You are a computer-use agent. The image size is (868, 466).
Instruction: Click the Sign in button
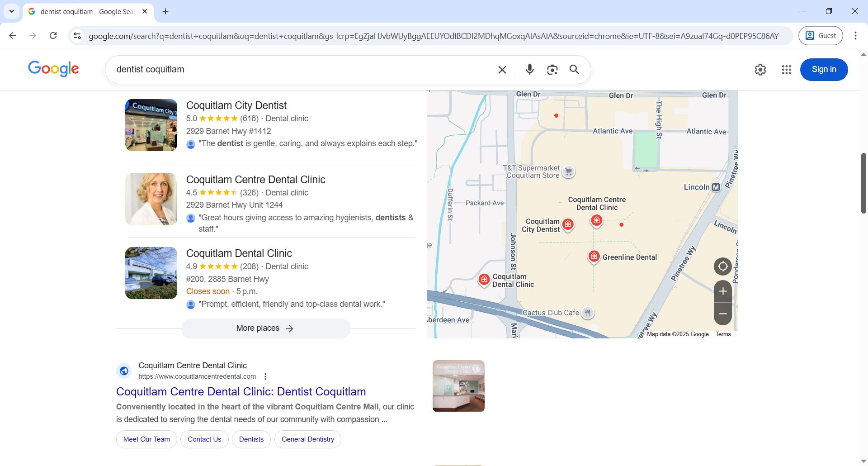pos(823,70)
